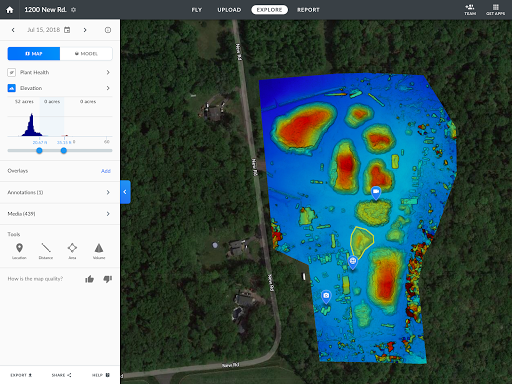
Task: Open the Upload tab
Action: tap(229, 10)
